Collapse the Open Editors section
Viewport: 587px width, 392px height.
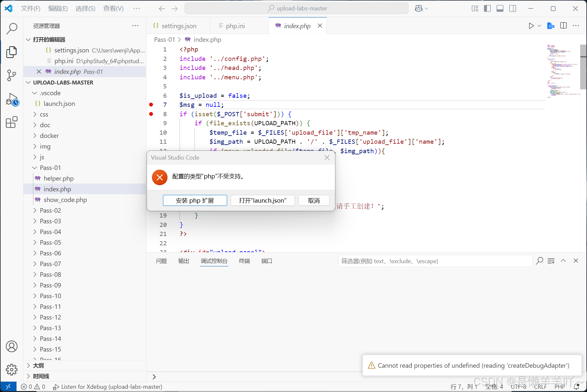point(29,39)
